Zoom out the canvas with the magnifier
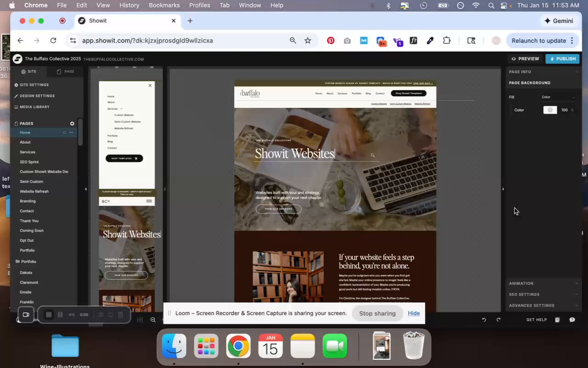588x368 pixels. point(153,320)
